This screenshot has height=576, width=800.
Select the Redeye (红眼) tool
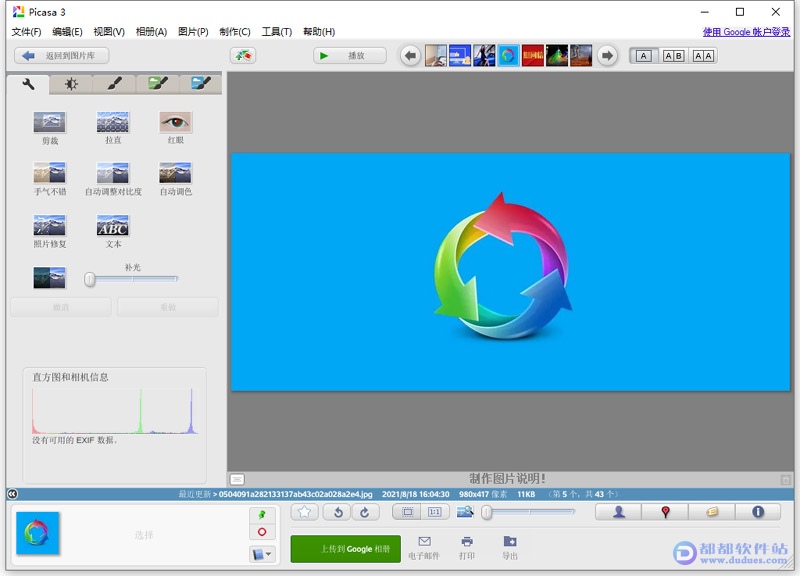[x=176, y=122]
